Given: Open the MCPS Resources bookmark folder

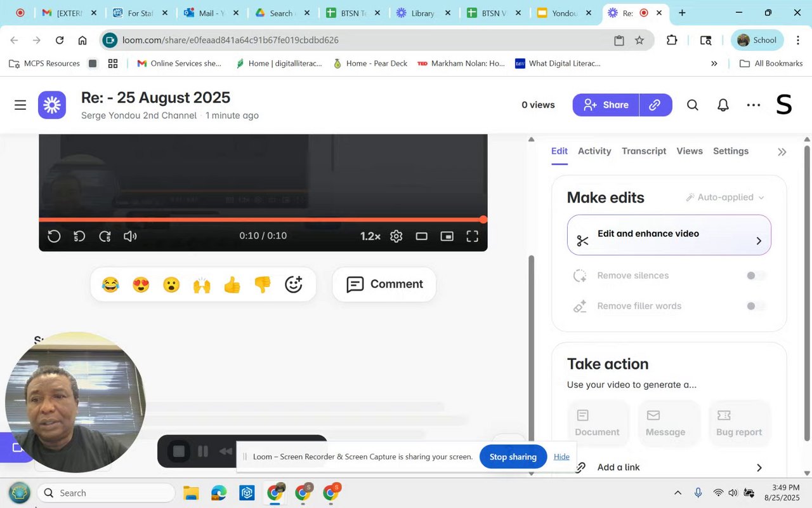Looking at the screenshot, I should 44,63.
